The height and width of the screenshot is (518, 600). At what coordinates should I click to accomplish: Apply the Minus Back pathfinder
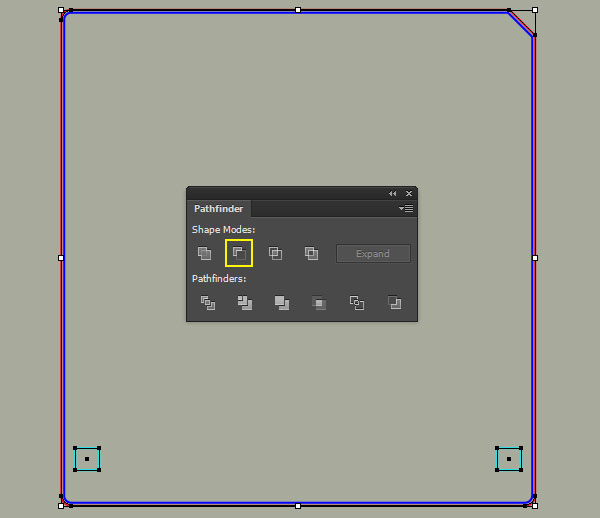[x=395, y=303]
